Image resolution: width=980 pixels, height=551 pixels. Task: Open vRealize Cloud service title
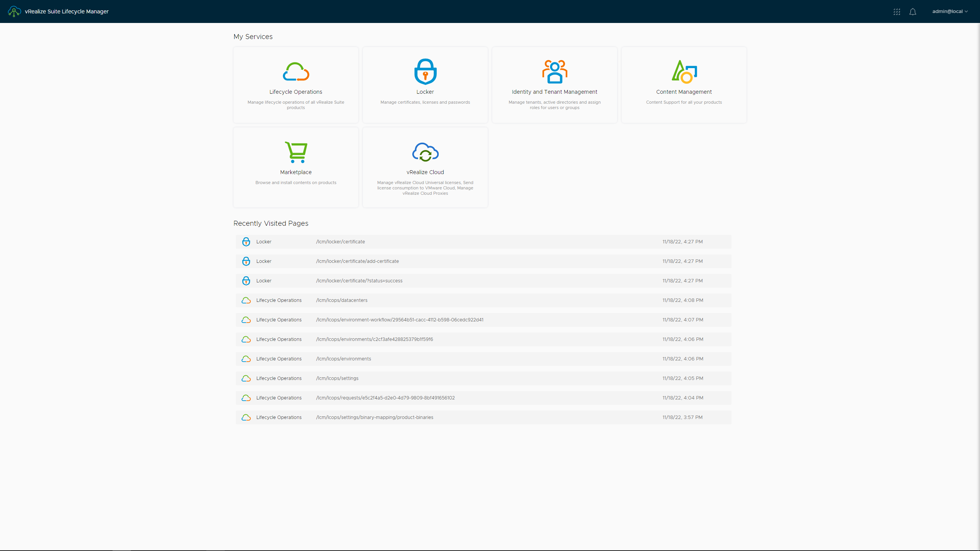click(425, 172)
